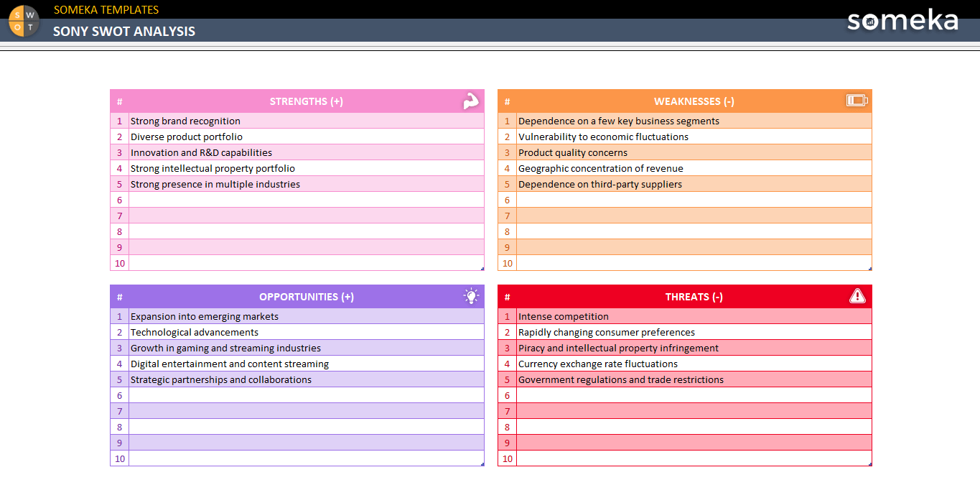Select cell 'Diverse product portfolio'

[307, 137]
